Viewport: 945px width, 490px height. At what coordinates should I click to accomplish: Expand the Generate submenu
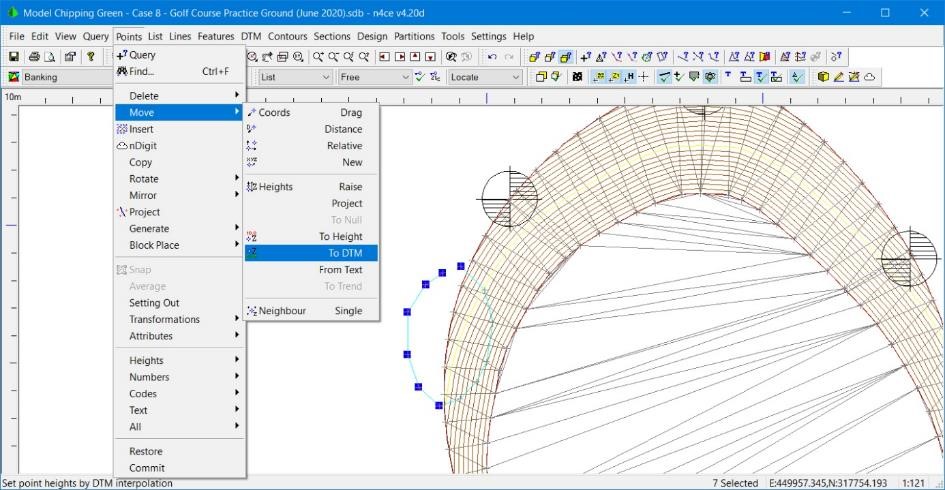[180, 228]
